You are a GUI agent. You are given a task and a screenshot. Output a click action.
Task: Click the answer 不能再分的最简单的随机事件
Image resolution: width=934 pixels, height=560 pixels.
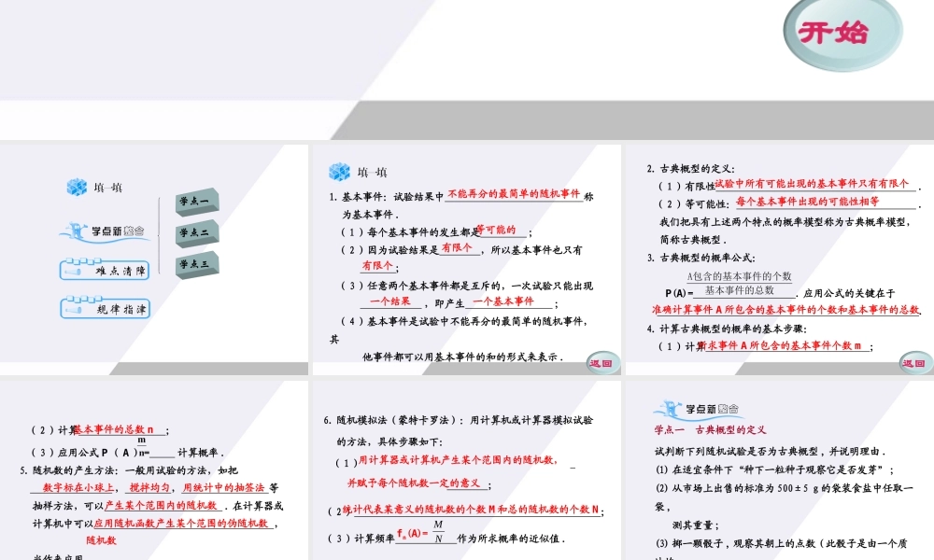[514, 194]
